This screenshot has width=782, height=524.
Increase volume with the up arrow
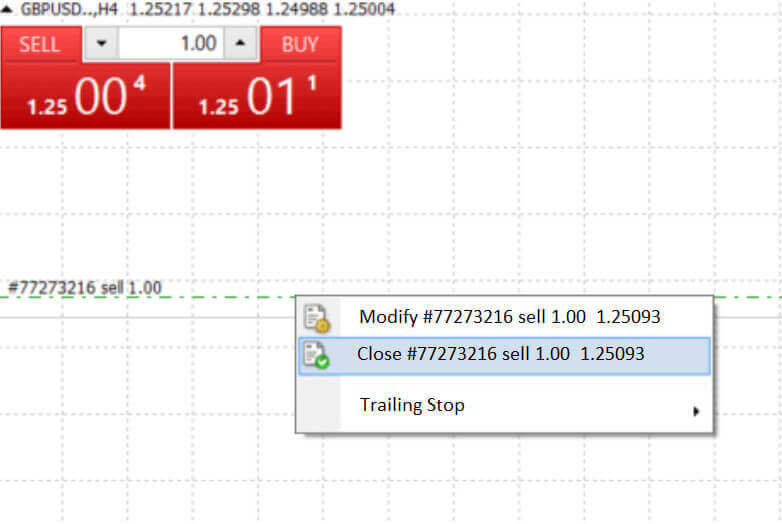pos(240,44)
